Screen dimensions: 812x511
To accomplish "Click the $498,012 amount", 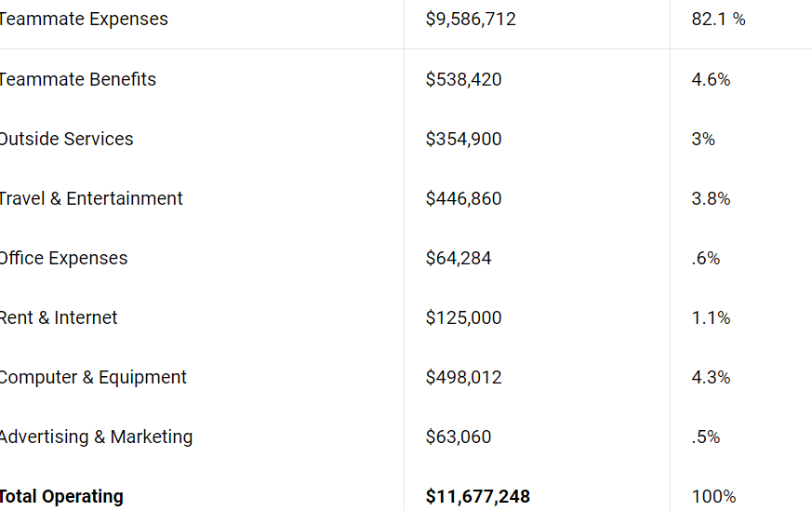I will (463, 377).
